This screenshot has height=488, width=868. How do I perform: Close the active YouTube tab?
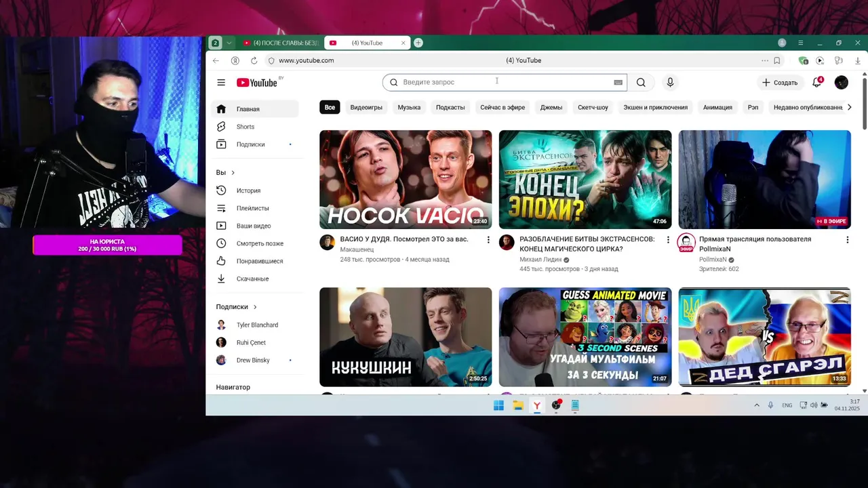[403, 43]
